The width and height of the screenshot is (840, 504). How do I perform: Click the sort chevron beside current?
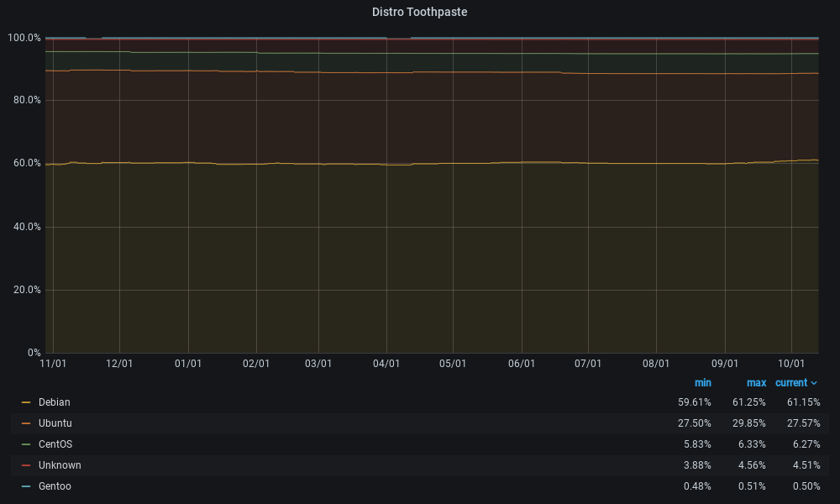[814, 383]
